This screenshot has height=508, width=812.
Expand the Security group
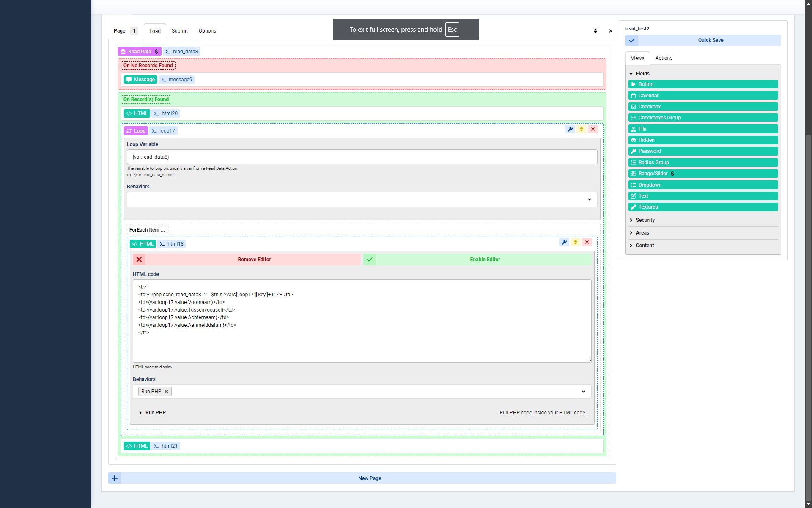click(x=645, y=220)
